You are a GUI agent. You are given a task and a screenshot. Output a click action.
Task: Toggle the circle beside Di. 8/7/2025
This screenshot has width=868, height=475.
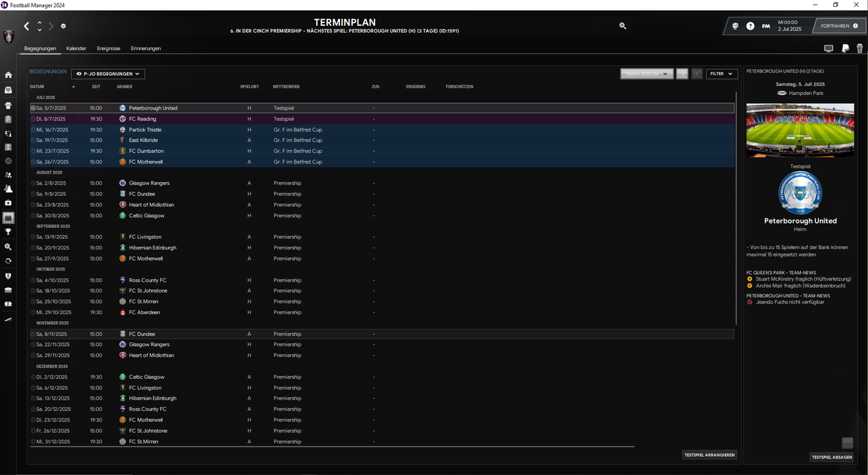click(x=33, y=119)
